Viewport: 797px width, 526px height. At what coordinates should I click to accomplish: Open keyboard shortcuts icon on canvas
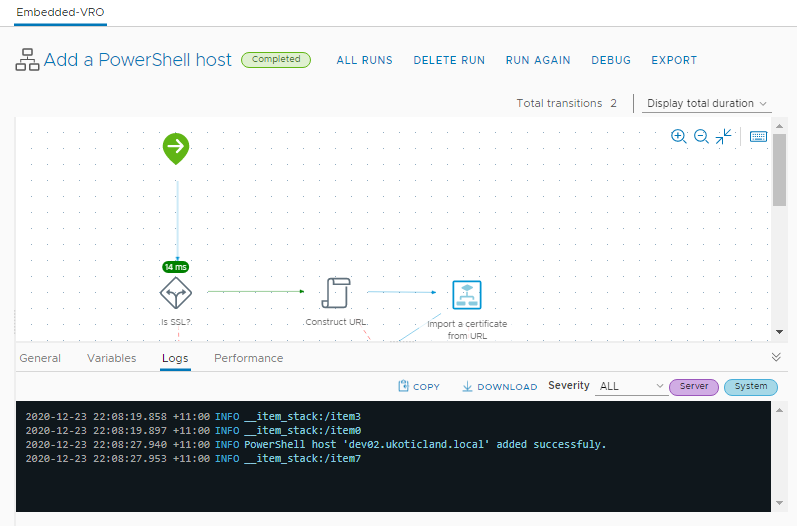[758, 137]
